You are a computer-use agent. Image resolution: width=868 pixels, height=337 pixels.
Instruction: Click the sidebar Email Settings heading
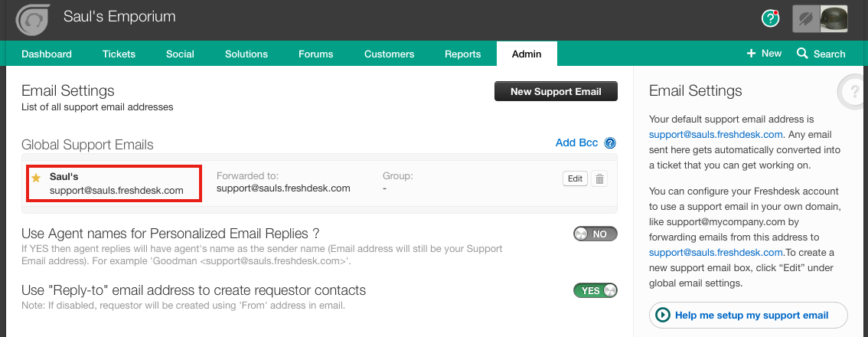(x=695, y=90)
